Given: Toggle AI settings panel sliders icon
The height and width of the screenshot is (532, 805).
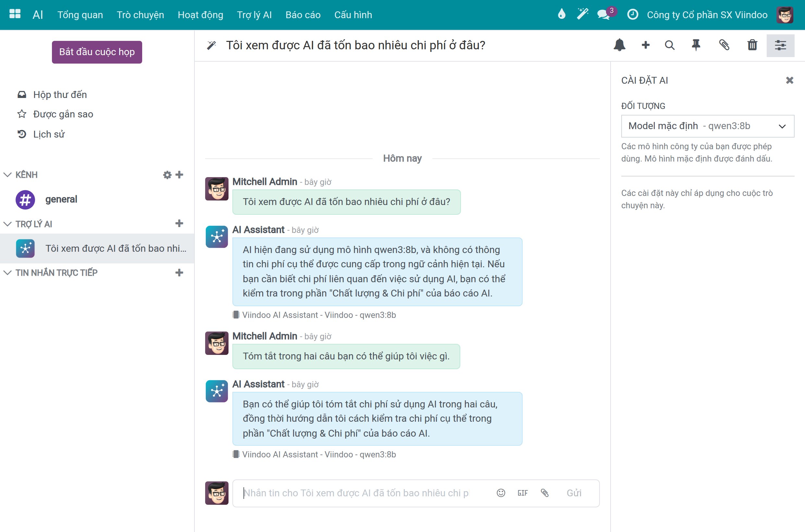Looking at the screenshot, I should pos(780,45).
